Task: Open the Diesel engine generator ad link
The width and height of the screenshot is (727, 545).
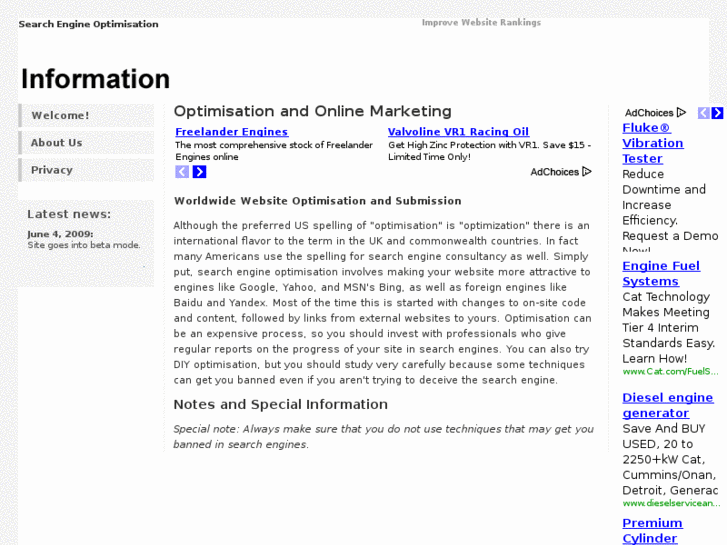Action: [x=668, y=405]
